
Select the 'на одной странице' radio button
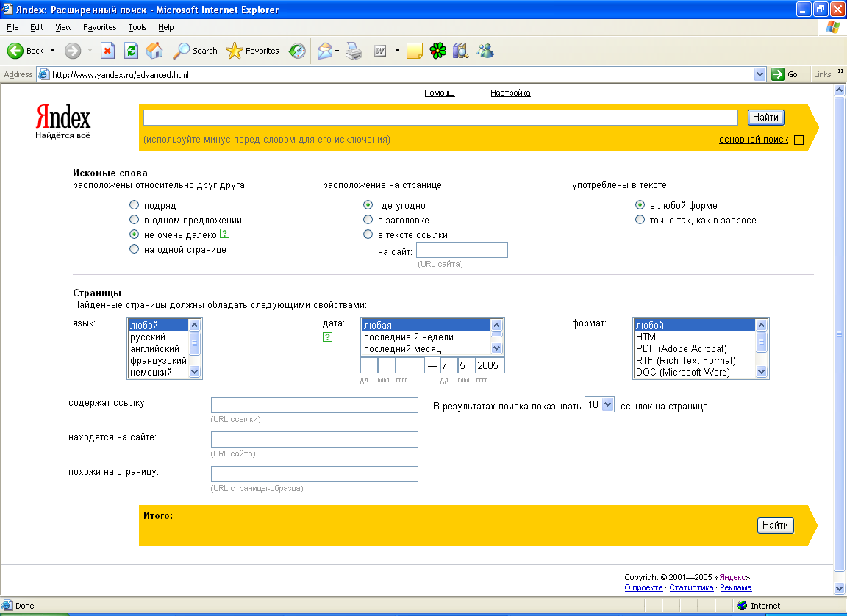tap(134, 249)
